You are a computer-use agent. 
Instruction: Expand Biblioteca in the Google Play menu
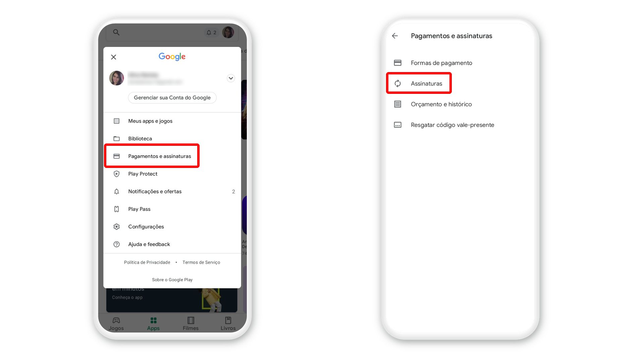click(140, 138)
